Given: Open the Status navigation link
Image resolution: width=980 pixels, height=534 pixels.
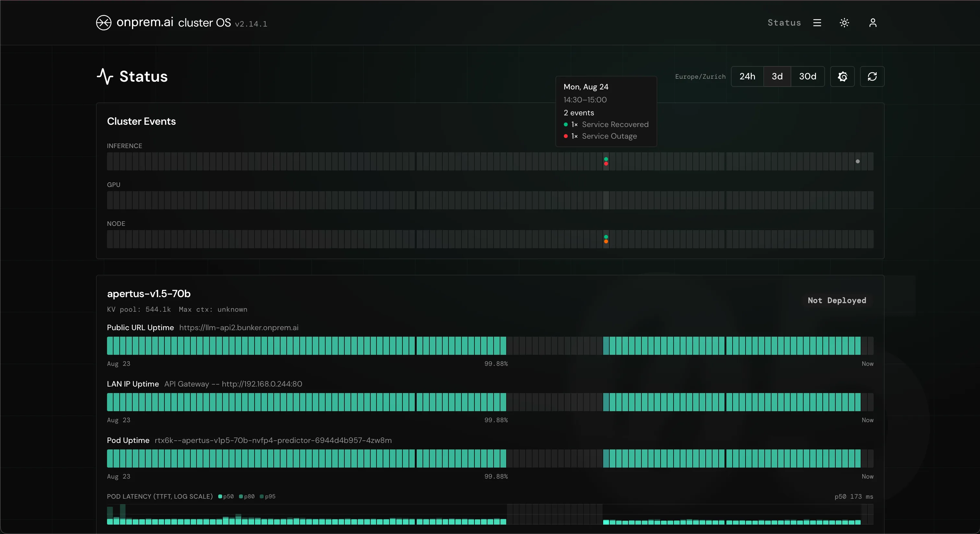Looking at the screenshot, I should [x=784, y=23].
